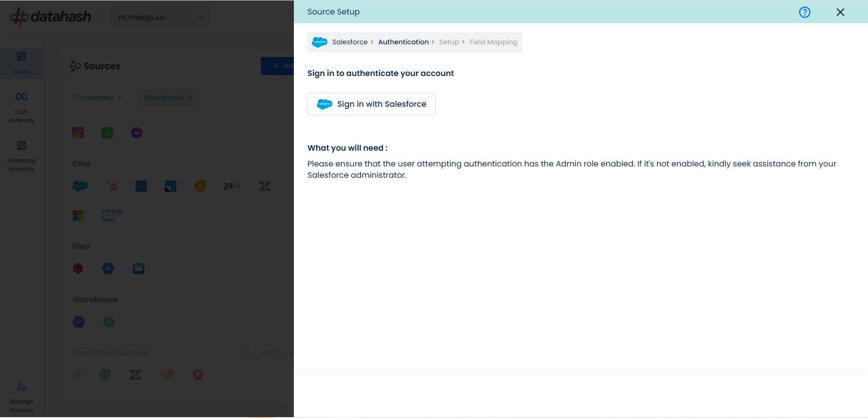Select the SAP source icon
The image size is (868, 418).
pyautogui.click(x=113, y=215)
